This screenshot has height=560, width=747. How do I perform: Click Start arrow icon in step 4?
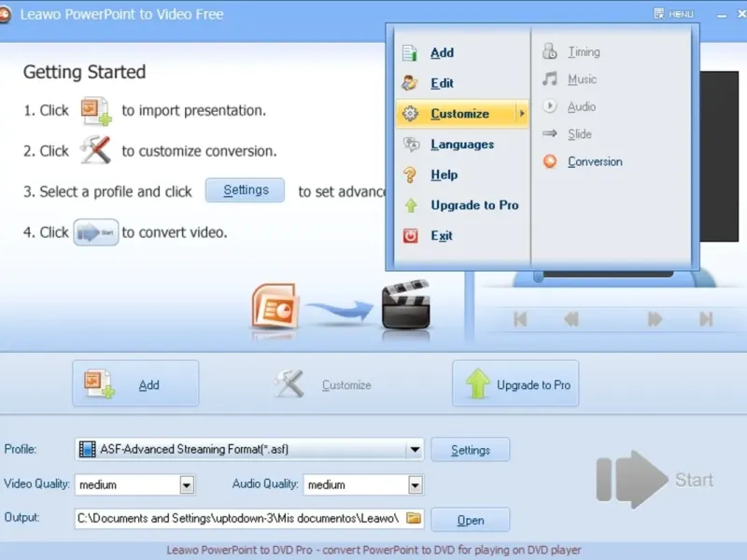click(96, 232)
